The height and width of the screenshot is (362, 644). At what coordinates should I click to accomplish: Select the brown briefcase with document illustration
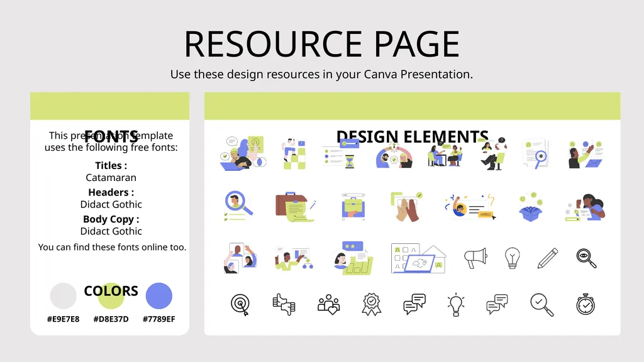pyautogui.click(x=296, y=207)
